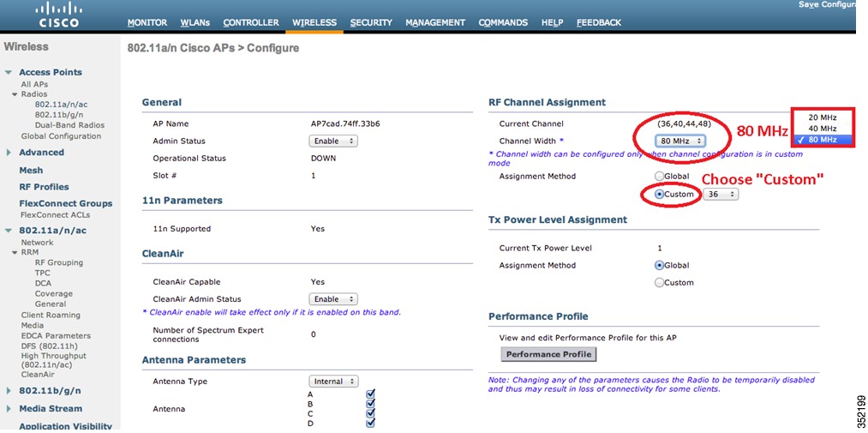Toggle Antenna B checkbox
Screen dimensions: 868x433
pos(370,404)
